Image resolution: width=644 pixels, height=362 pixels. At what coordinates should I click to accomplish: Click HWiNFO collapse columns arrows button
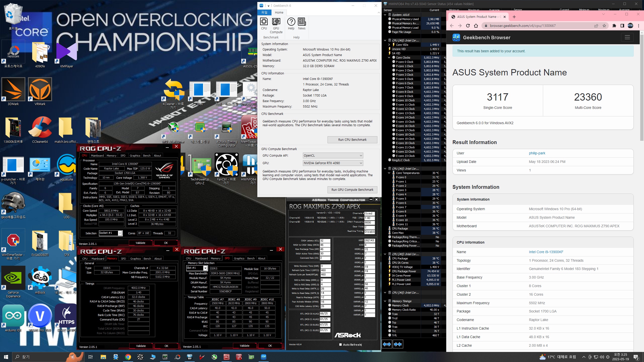[x=398, y=344]
